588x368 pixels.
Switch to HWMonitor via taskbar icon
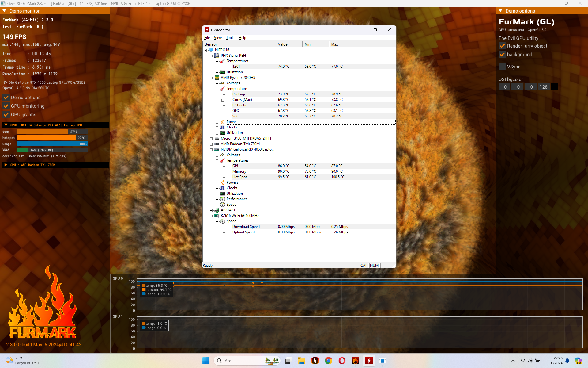pos(369,361)
